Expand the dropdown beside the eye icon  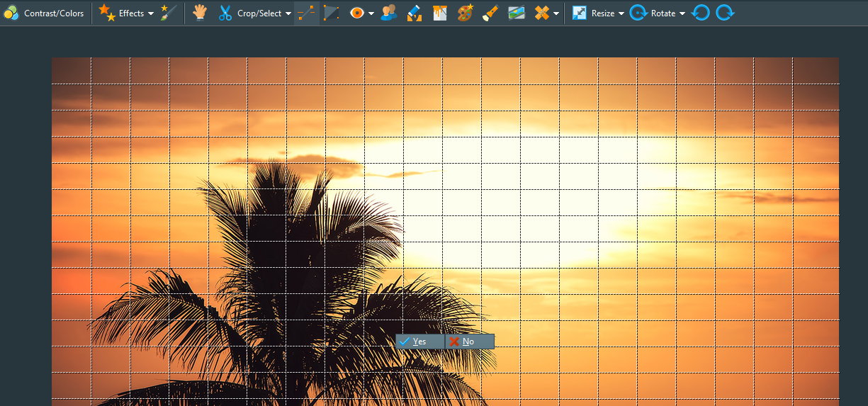tap(371, 13)
